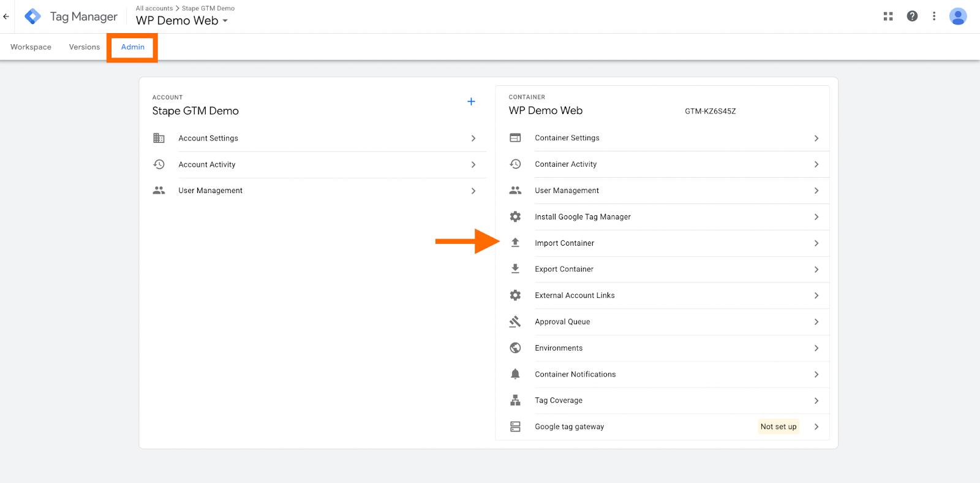Open the help question mark icon
Viewport: 980px width, 483px height.
click(x=912, y=17)
